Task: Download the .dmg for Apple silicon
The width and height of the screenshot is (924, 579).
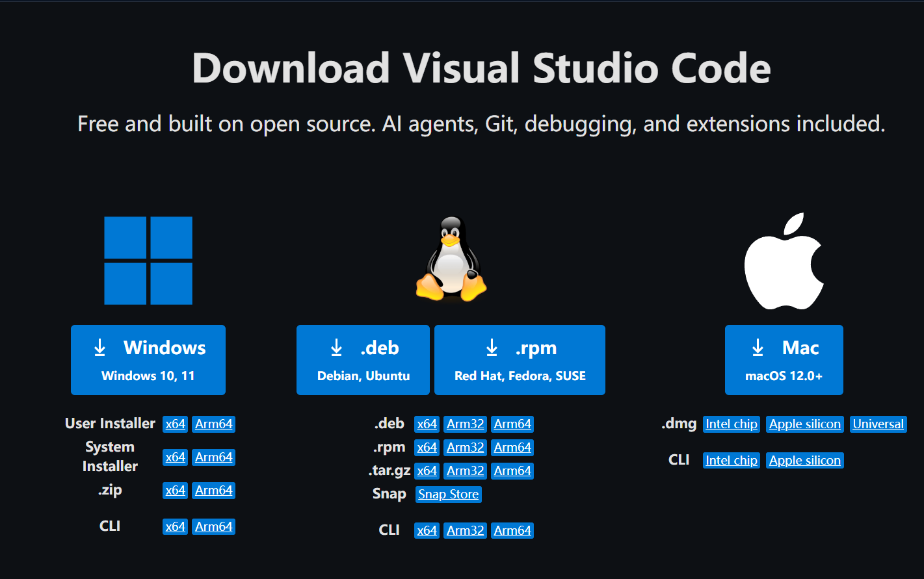Action: [805, 424]
